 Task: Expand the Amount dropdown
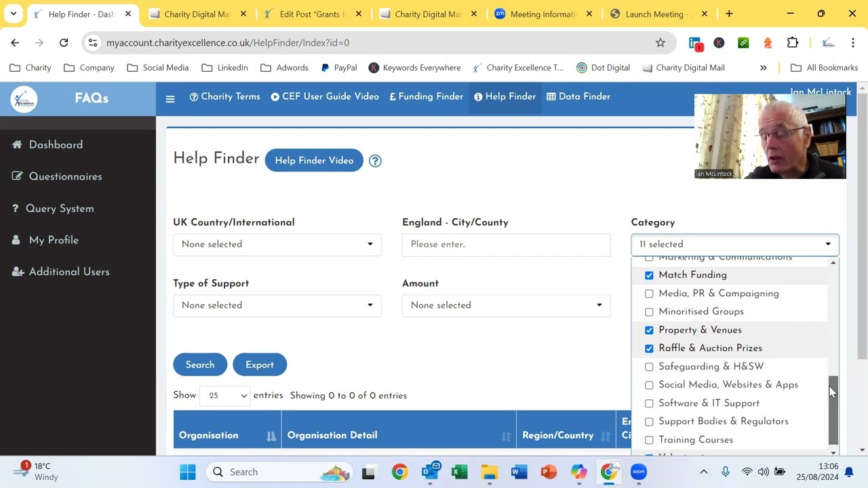[x=506, y=305]
